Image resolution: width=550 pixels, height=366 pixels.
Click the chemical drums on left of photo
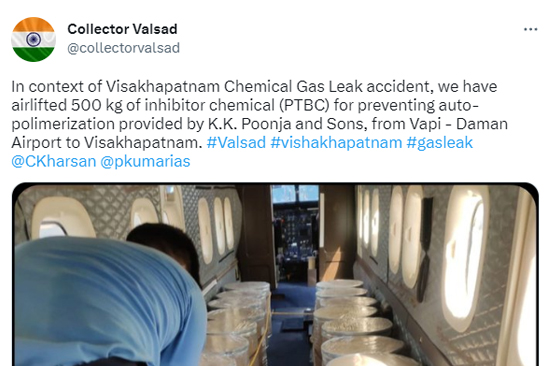240,321
